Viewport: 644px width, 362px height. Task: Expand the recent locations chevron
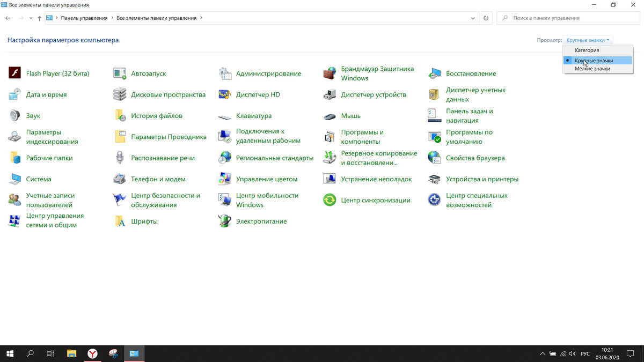[x=31, y=18]
